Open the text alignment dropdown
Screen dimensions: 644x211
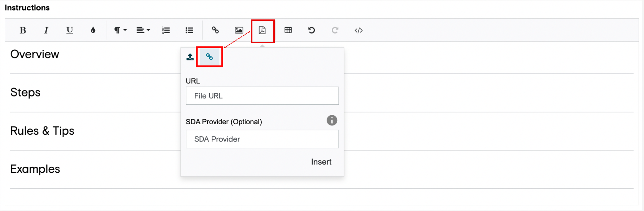[x=143, y=30]
